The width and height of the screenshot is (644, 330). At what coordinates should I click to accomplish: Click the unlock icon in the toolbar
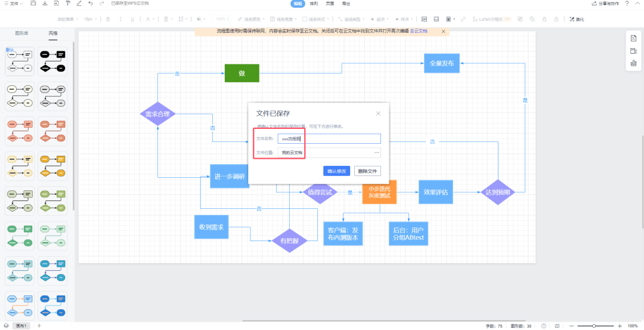coord(556,19)
